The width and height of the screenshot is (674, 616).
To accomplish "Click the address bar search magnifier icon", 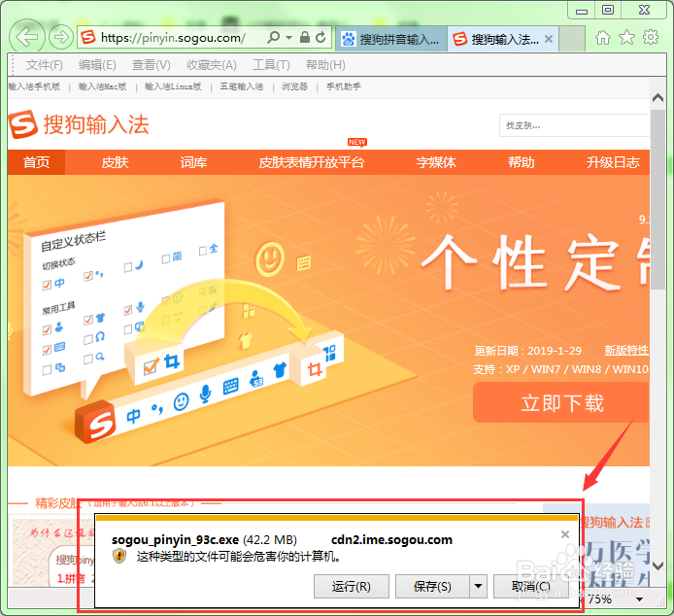I will click(x=273, y=38).
